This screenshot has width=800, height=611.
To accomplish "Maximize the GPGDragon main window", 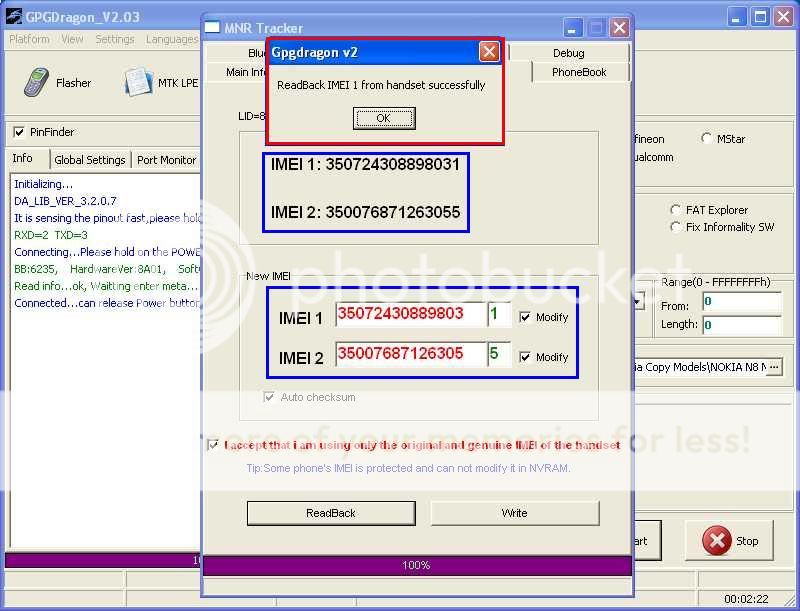I will coord(760,17).
